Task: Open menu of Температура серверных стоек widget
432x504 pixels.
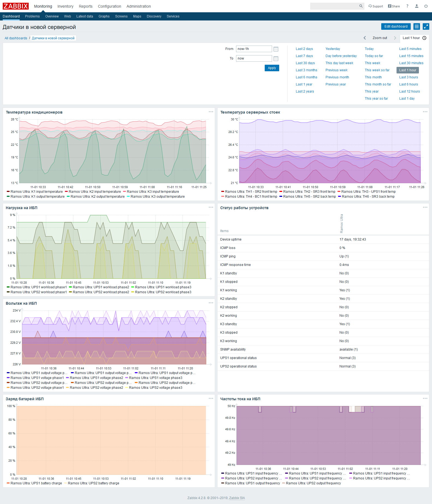Action: point(425,112)
